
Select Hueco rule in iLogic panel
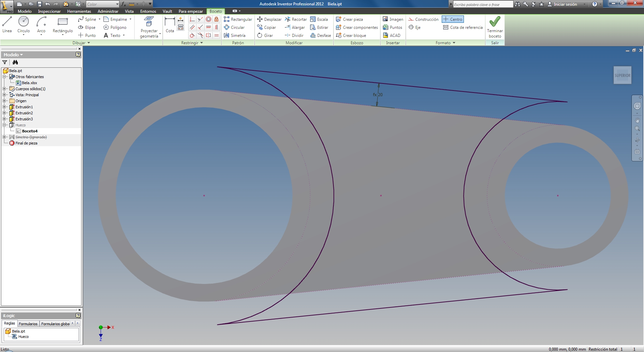click(23, 337)
